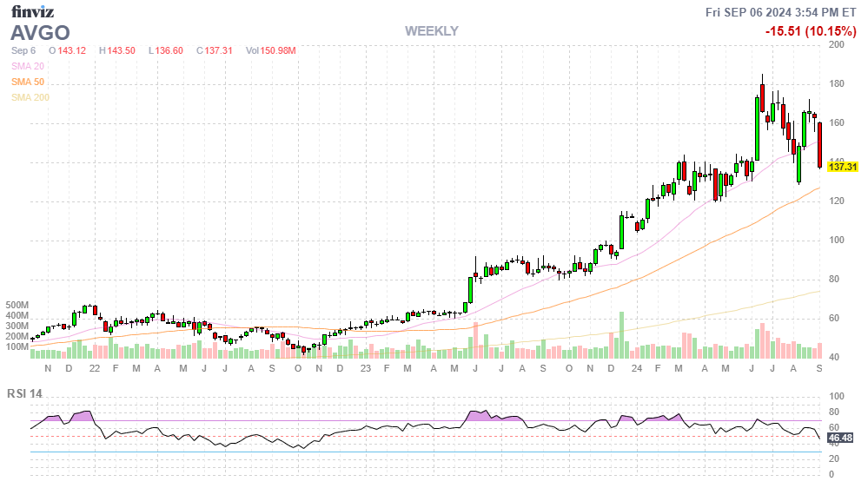This screenshot has width=868, height=488.
Task: Click the 500M volume axis label
Action: (x=17, y=306)
